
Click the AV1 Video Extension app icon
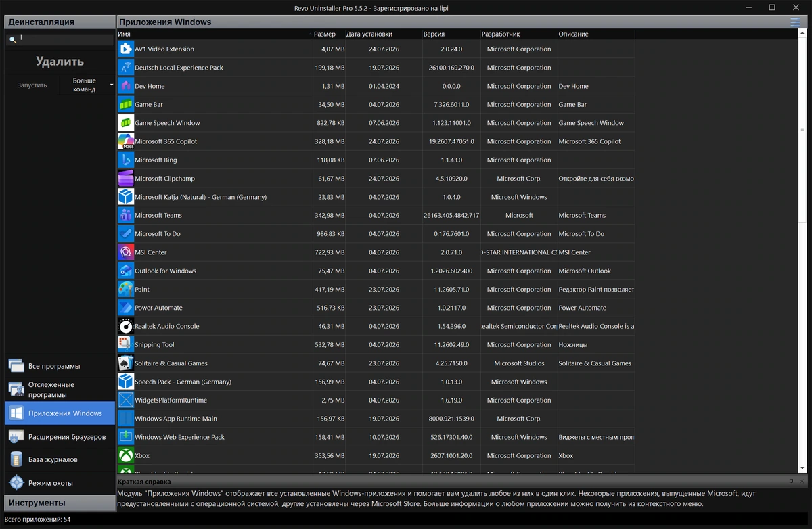[126, 49]
